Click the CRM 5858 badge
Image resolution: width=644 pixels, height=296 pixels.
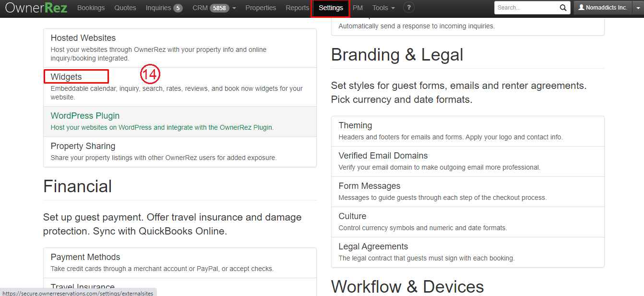pyautogui.click(x=219, y=8)
